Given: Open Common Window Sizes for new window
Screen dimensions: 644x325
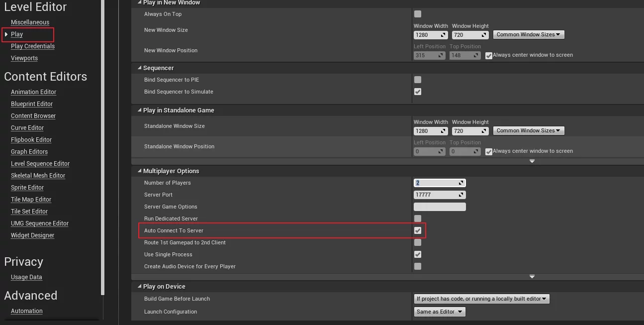Looking at the screenshot, I should [x=528, y=35].
